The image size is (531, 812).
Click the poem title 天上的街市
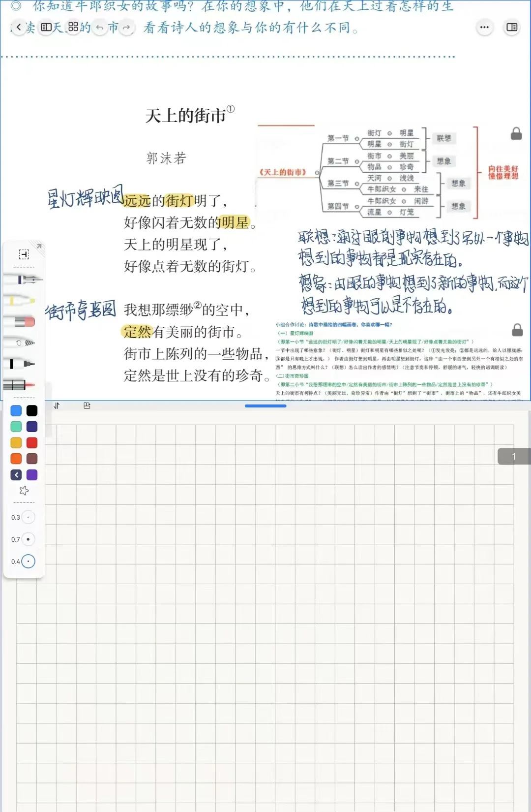click(x=185, y=116)
